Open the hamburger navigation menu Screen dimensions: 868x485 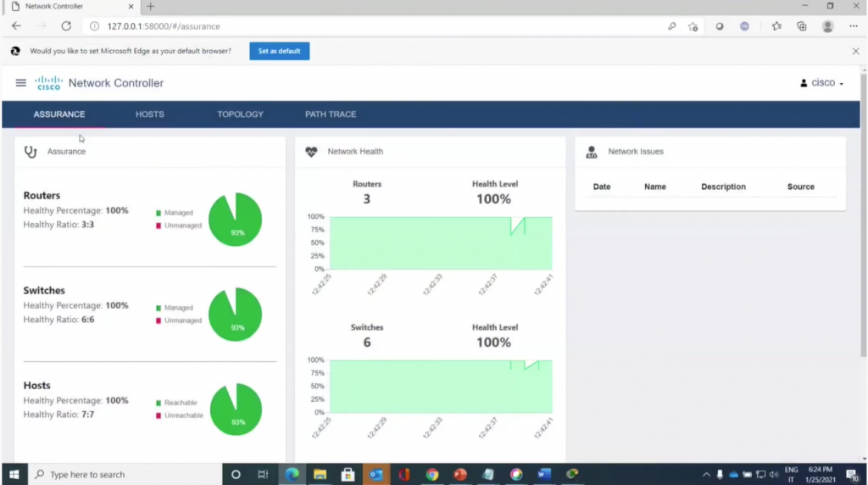20,83
